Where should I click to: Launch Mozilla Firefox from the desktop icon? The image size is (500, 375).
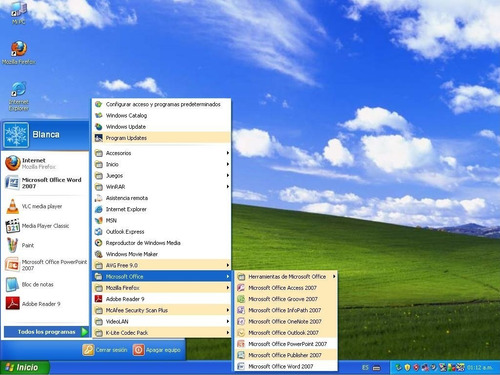point(19,53)
